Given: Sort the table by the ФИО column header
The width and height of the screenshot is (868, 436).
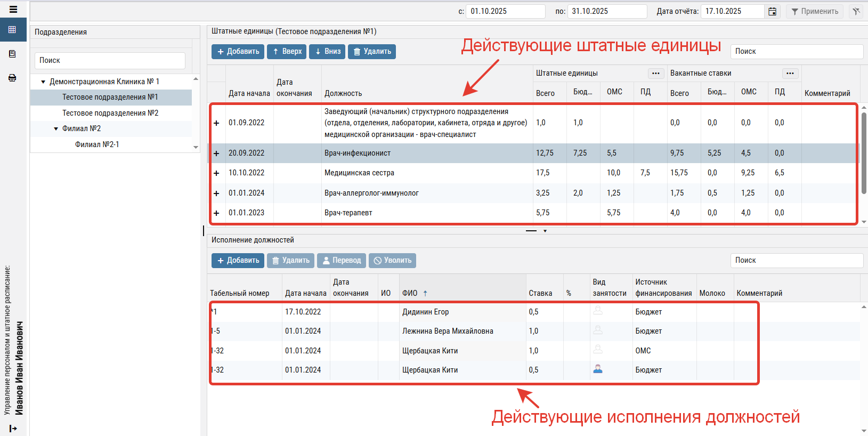Looking at the screenshot, I should (410, 293).
